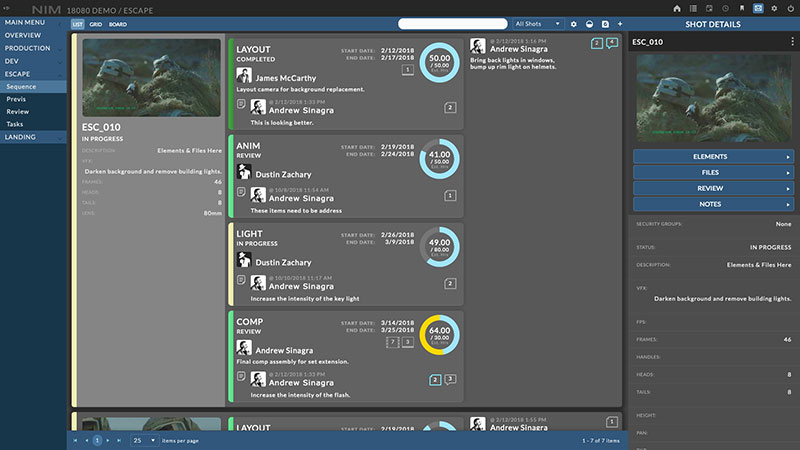Click Dustin Zachary's avatar on ANIM task
The width and height of the screenshot is (800, 450).
244,172
